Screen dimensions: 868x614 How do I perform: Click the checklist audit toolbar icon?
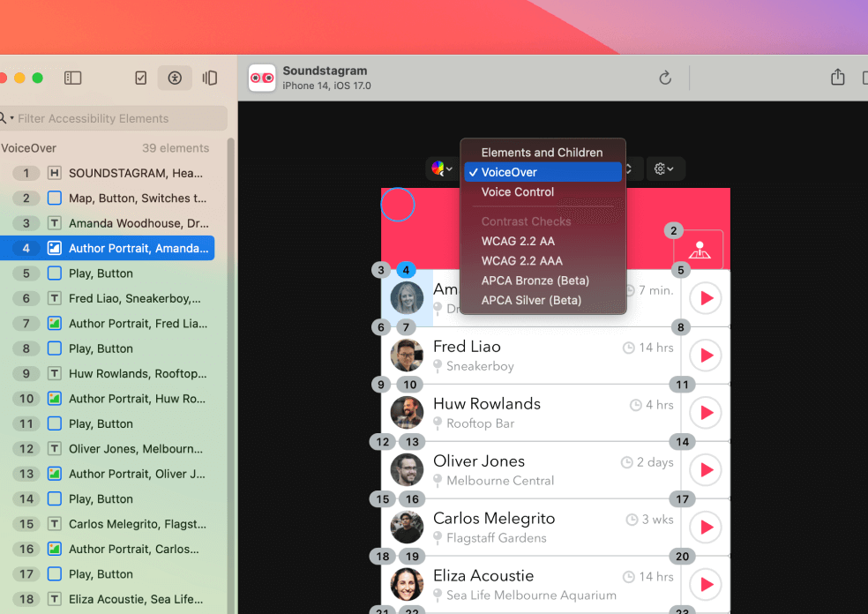(140, 78)
